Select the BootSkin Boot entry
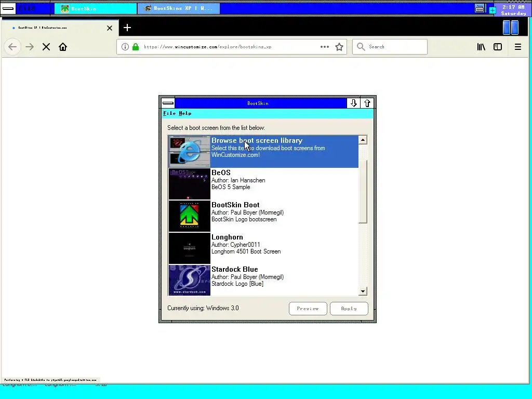 pyautogui.click(x=263, y=216)
